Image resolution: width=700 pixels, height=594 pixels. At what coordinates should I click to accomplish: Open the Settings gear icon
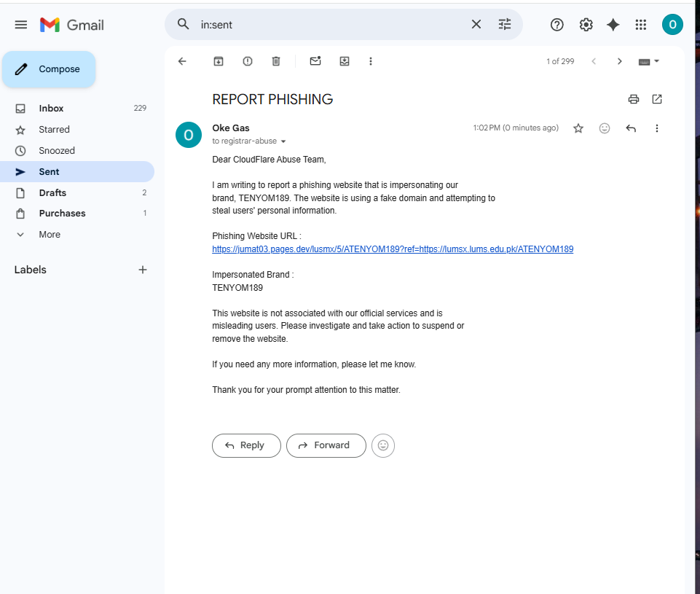point(586,25)
